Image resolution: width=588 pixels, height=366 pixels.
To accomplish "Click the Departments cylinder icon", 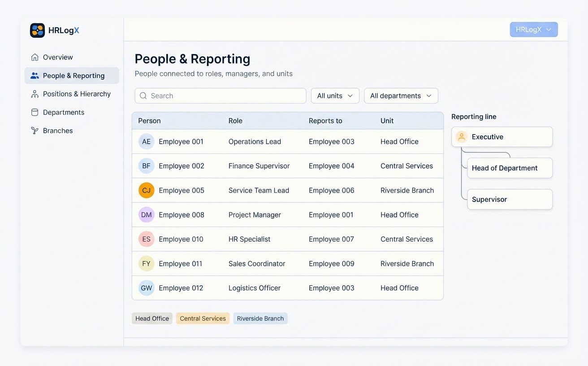I will pyautogui.click(x=35, y=113).
